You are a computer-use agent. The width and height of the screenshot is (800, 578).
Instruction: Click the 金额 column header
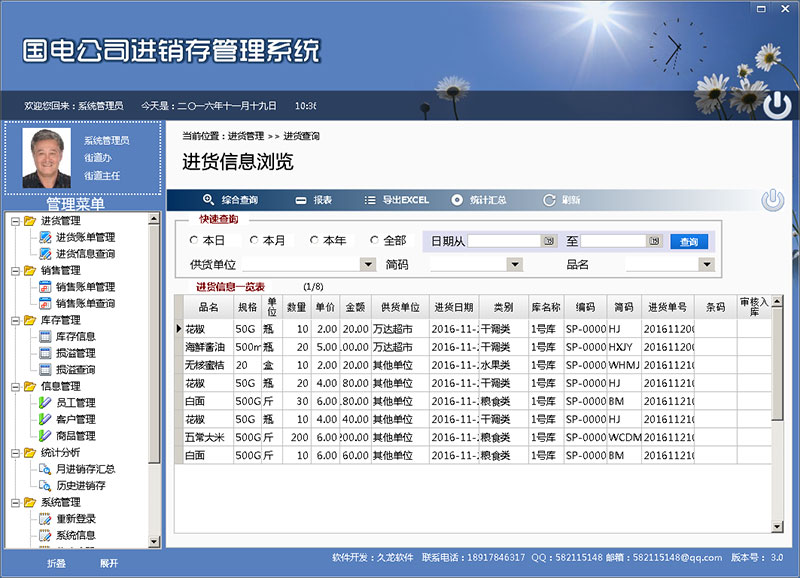(355, 307)
